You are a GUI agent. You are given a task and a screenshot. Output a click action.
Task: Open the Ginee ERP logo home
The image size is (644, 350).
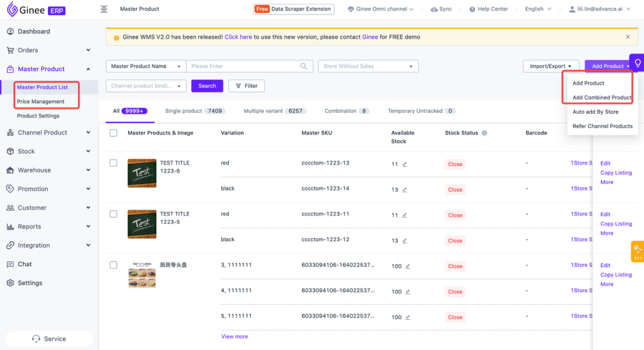(x=36, y=9)
